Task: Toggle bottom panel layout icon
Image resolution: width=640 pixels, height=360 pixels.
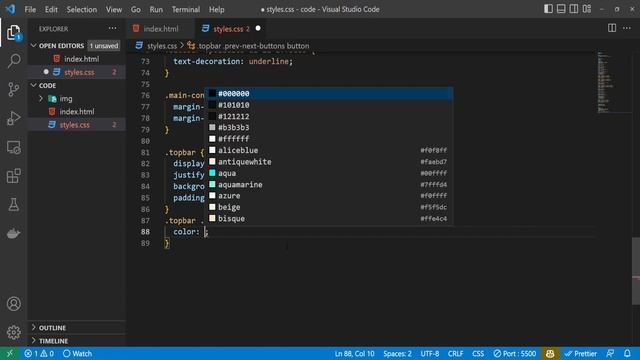Action: [561, 9]
